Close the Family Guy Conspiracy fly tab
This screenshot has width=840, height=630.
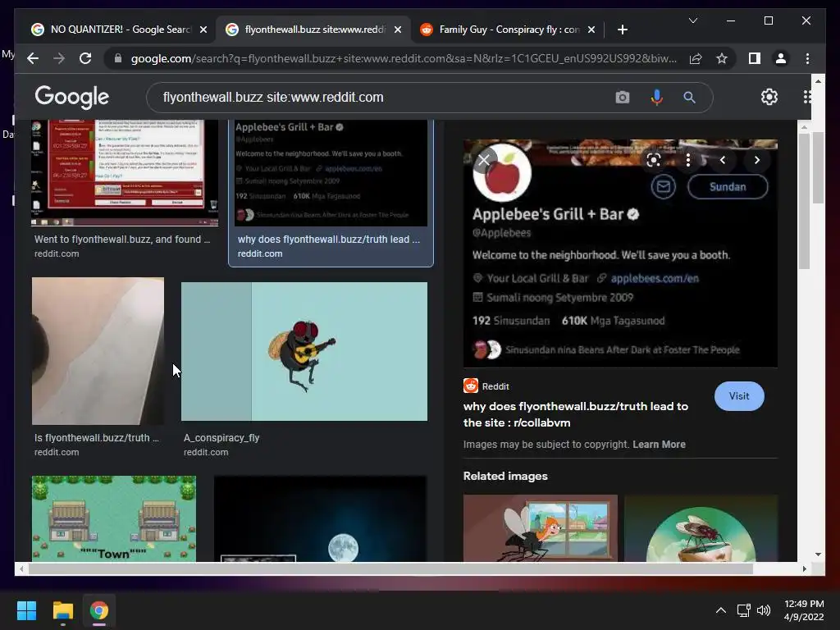click(591, 30)
